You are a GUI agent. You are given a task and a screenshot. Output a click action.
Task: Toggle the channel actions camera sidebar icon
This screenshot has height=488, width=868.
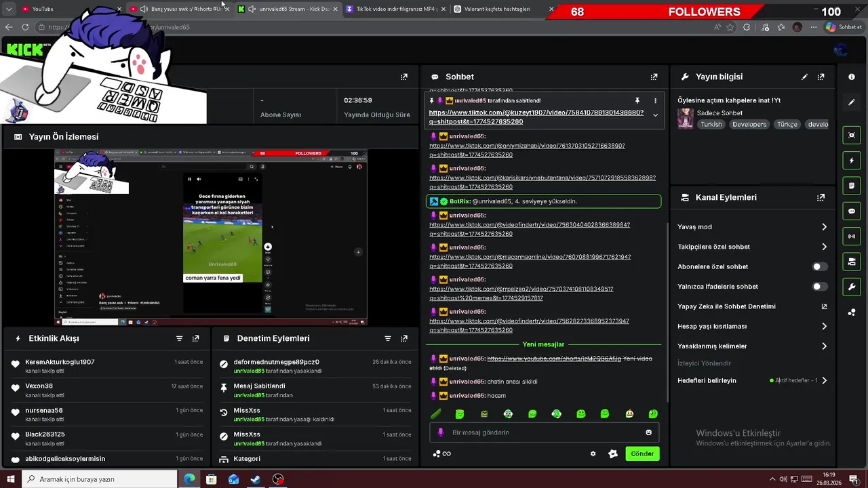(x=852, y=262)
